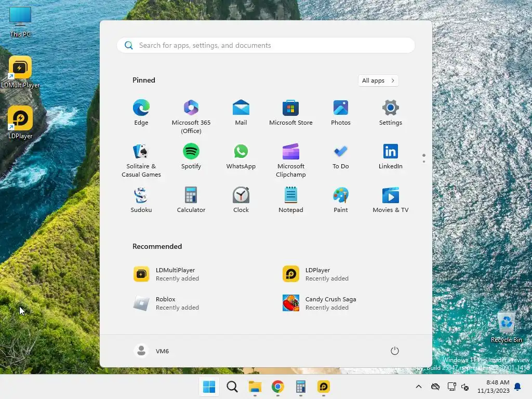
Task: Click the muted volume tray icon
Action: (465, 387)
